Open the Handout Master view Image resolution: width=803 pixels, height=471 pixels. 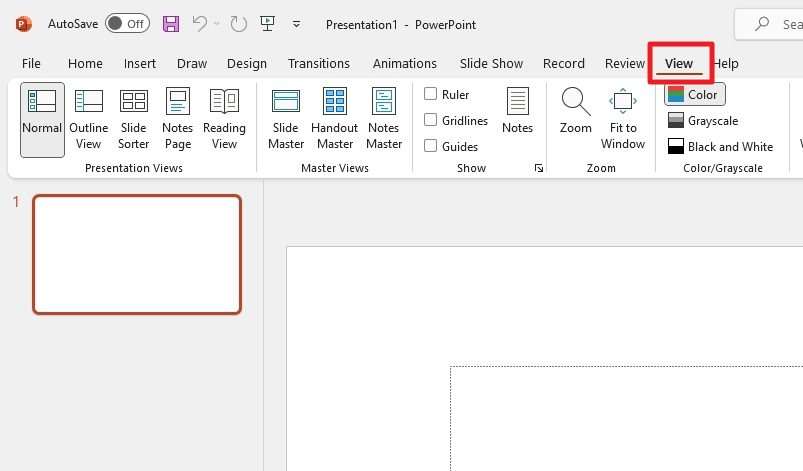[334, 120]
